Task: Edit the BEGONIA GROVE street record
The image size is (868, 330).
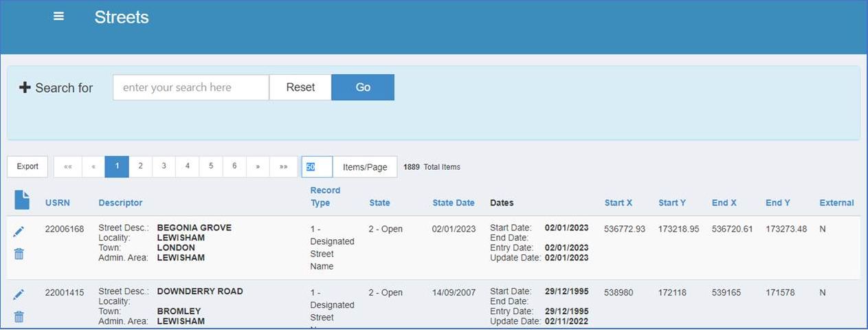Action: [x=19, y=233]
